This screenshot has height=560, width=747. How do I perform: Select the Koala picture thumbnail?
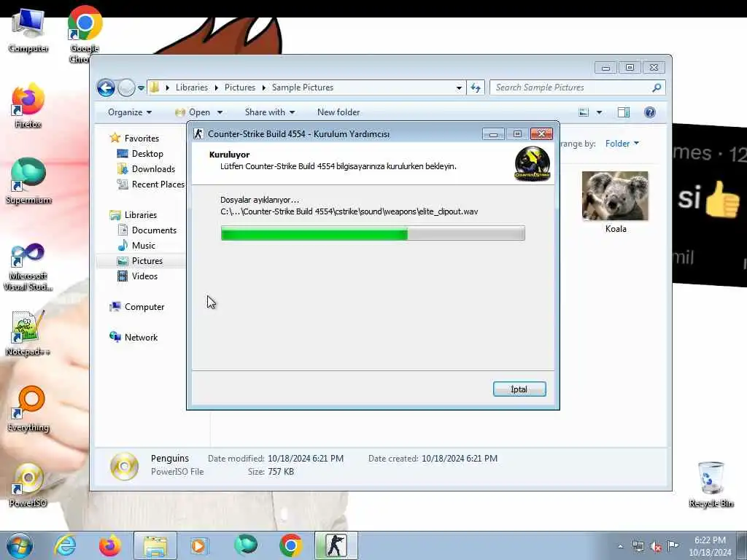coord(615,196)
